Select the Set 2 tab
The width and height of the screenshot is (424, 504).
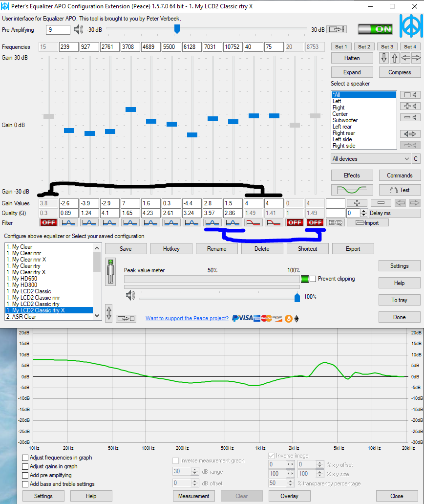tap(364, 46)
